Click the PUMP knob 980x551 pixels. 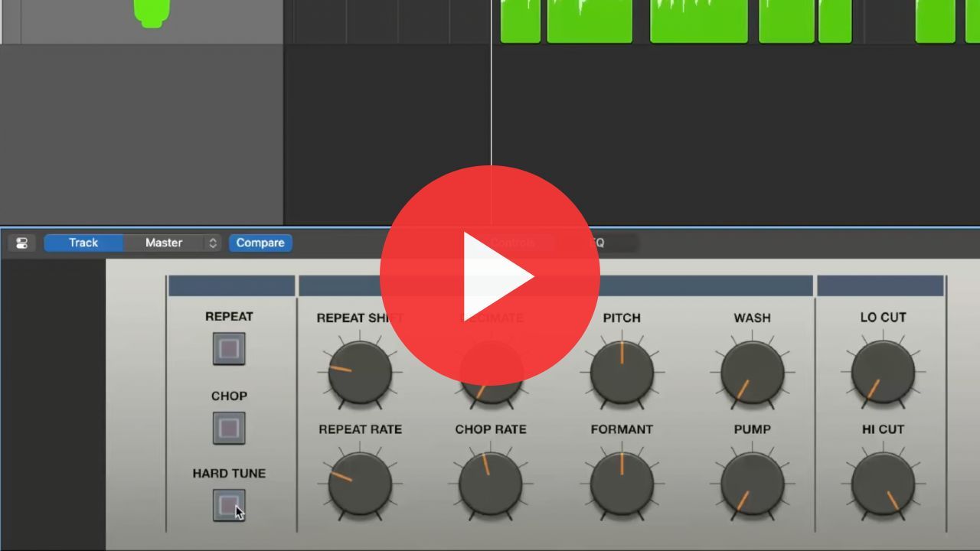(x=753, y=484)
